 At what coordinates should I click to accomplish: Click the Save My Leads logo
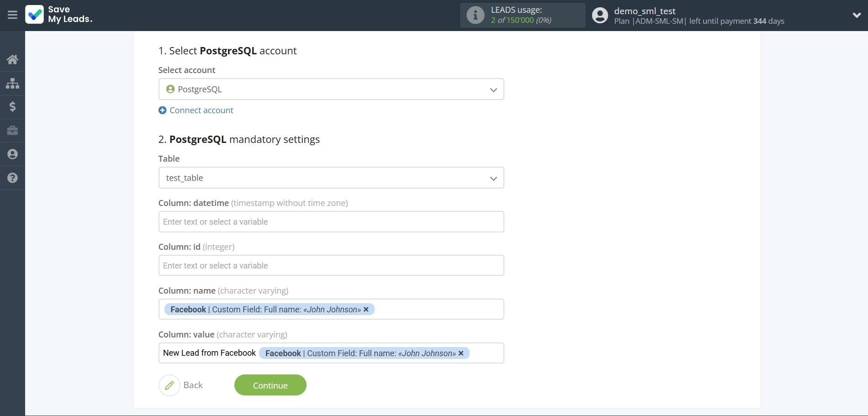point(59,15)
